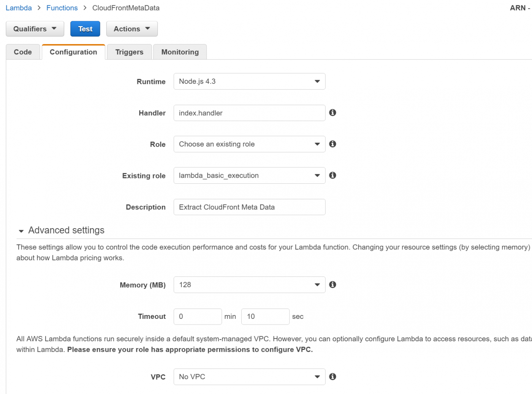Click the info icon next to Memory (MB)

(x=332, y=285)
